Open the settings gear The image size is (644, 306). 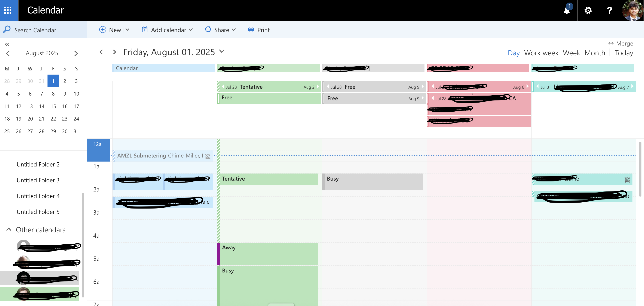click(588, 10)
